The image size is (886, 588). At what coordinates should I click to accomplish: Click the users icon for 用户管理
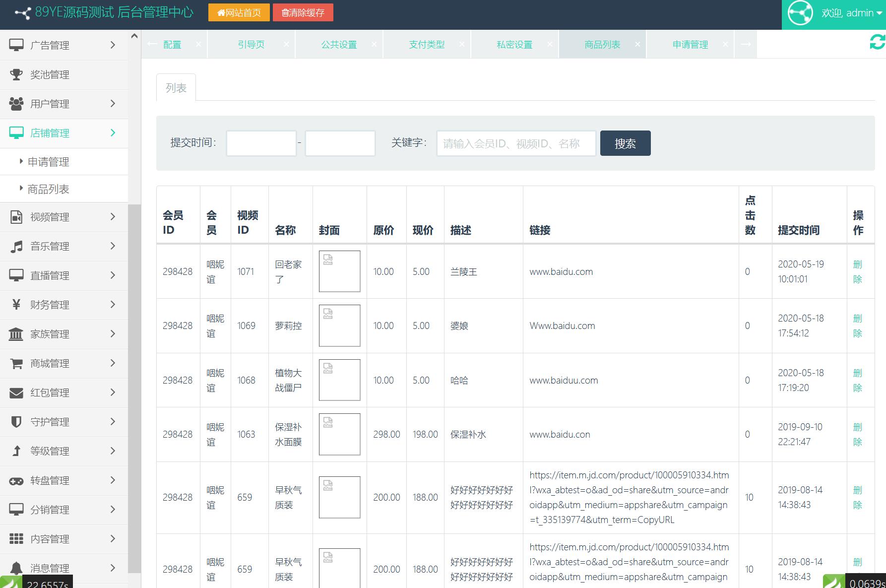16,104
